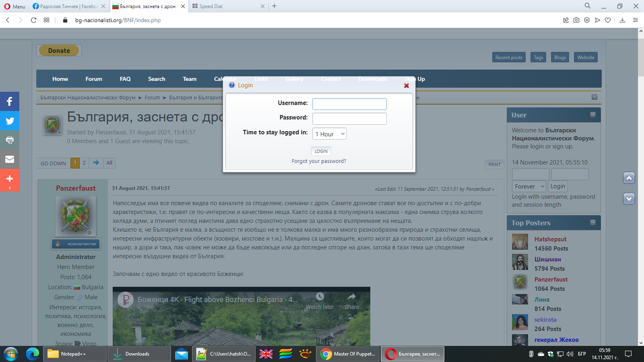The height and width of the screenshot is (362, 644).
Task: Collapse the User sidebar panel
Action: click(593, 115)
